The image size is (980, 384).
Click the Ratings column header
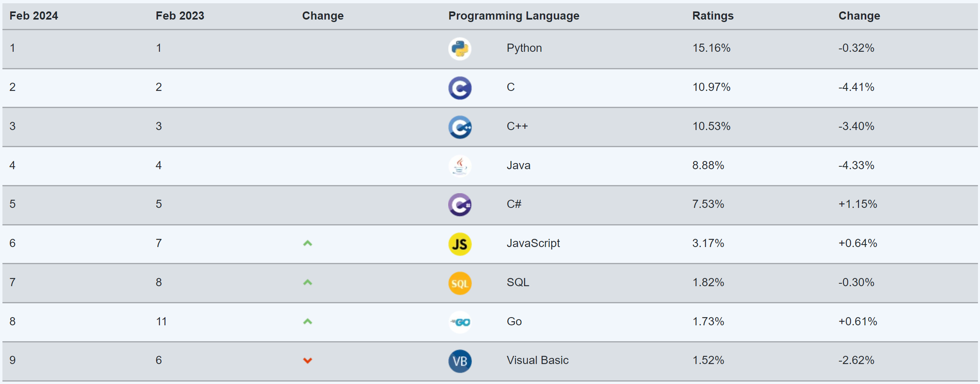click(x=713, y=16)
